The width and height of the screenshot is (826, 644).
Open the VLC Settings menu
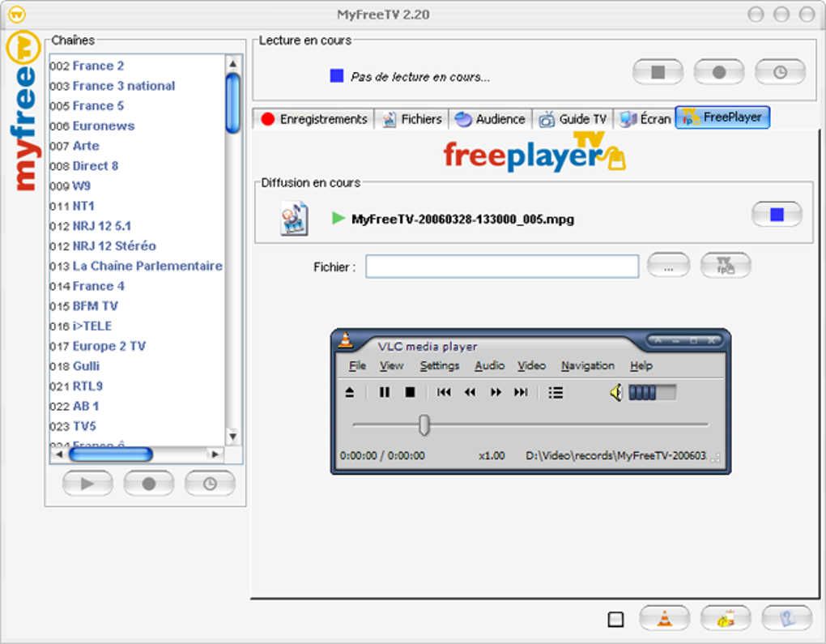pos(440,365)
